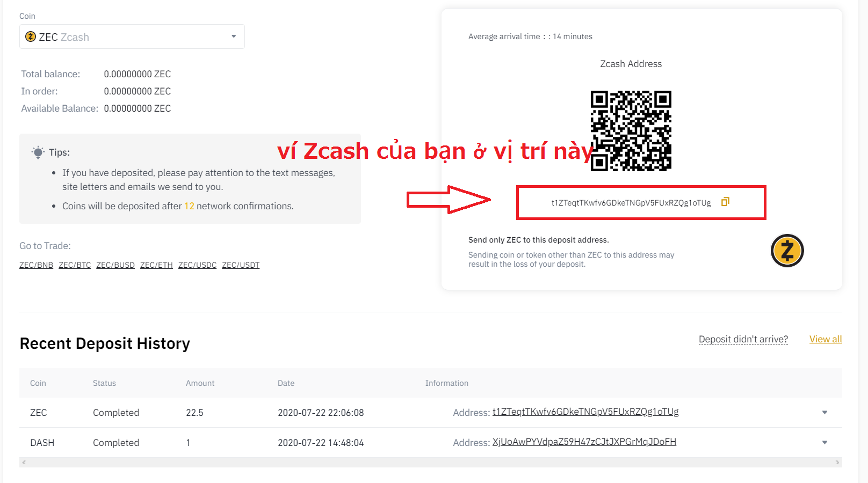Screen dimensions: 868x483
Task: Go to ZEC/BUSD trade
Action: coord(115,265)
